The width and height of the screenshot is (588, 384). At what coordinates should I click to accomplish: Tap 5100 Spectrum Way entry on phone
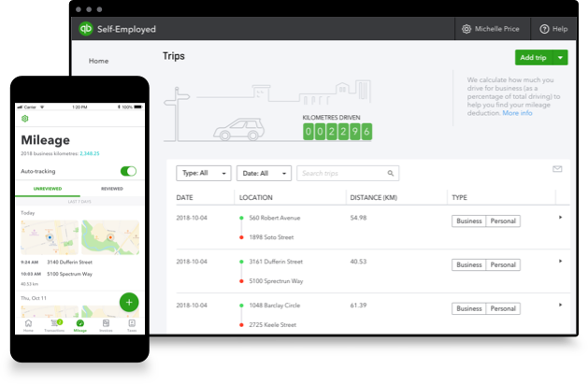click(x=69, y=274)
